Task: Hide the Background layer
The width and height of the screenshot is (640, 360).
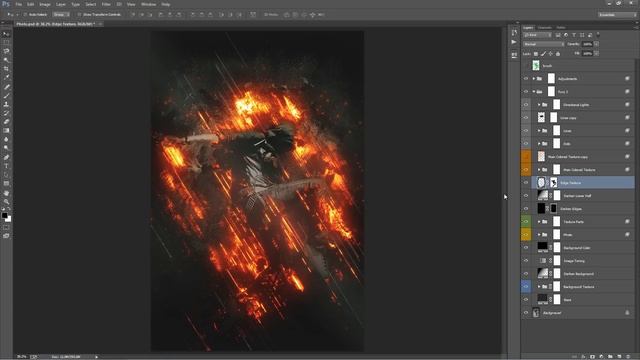Action: click(526, 313)
